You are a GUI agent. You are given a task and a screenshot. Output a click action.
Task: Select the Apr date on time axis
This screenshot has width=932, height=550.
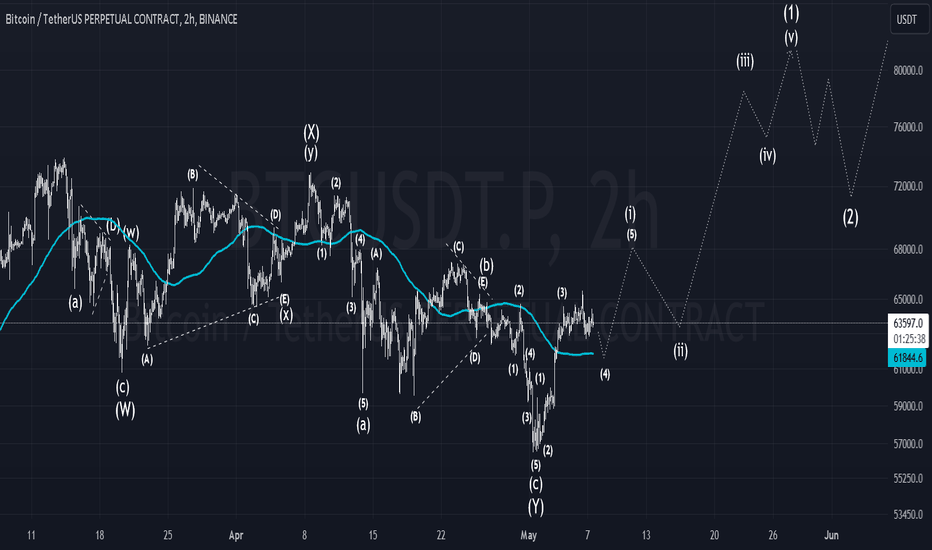point(236,535)
